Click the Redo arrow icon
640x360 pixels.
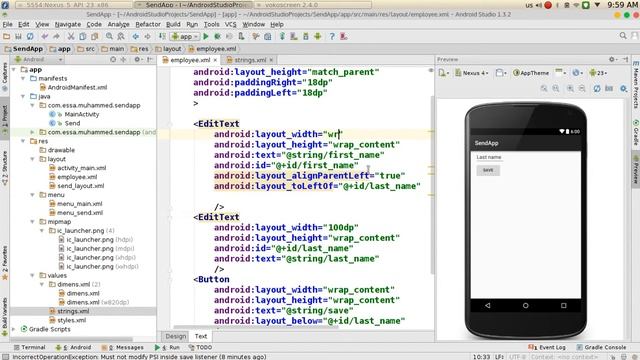pos(56,36)
